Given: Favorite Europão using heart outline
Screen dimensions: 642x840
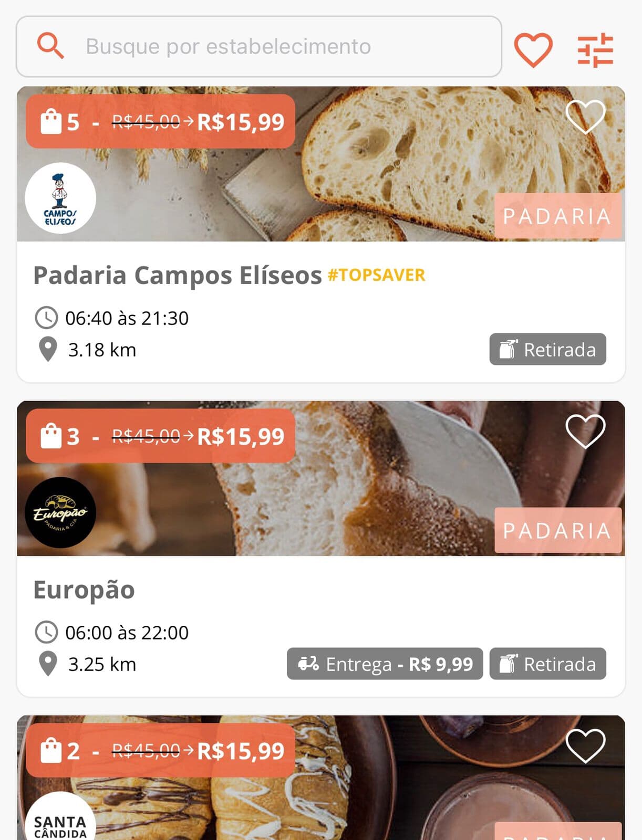Looking at the screenshot, I should [x=585, y=432].
